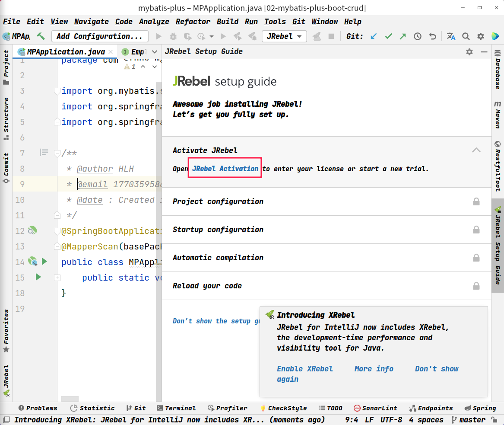504x425 pixels.
Task: Run main method via gutter arrow line 15
Action: (38, 277)
